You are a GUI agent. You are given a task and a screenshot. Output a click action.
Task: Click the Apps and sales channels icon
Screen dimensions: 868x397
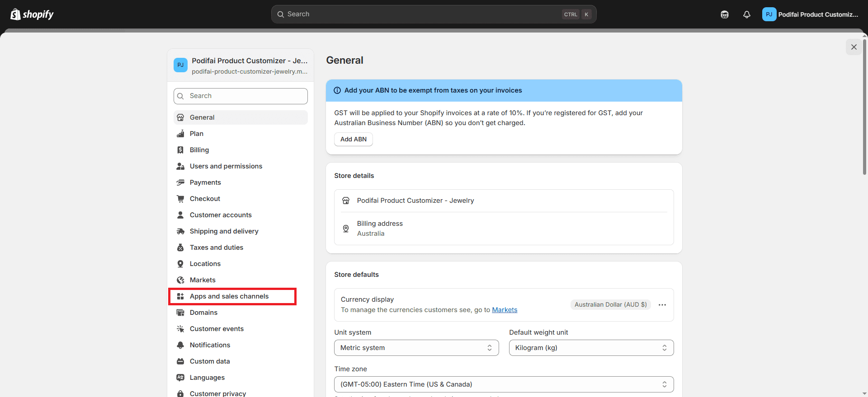180,296
